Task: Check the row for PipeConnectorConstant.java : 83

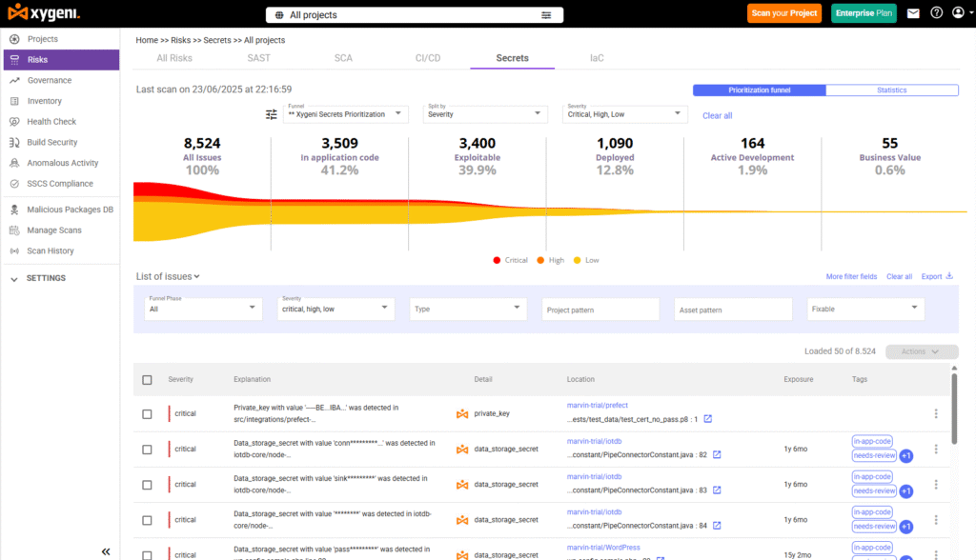Action: 147,485
